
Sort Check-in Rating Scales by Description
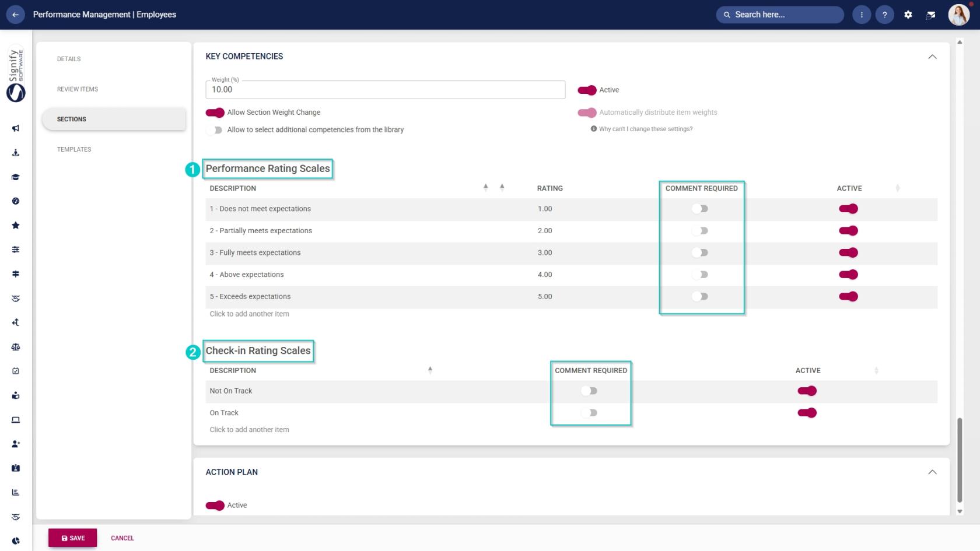coord(430,370)
